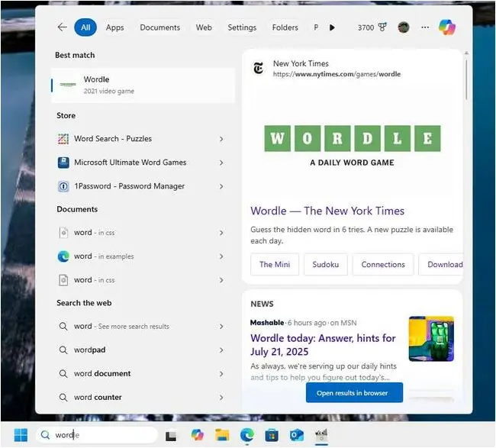Image resolution: width=496 pixels, height=448 pixels.
Task: Switch to the Documents filter tab
Action: point(160,27)
